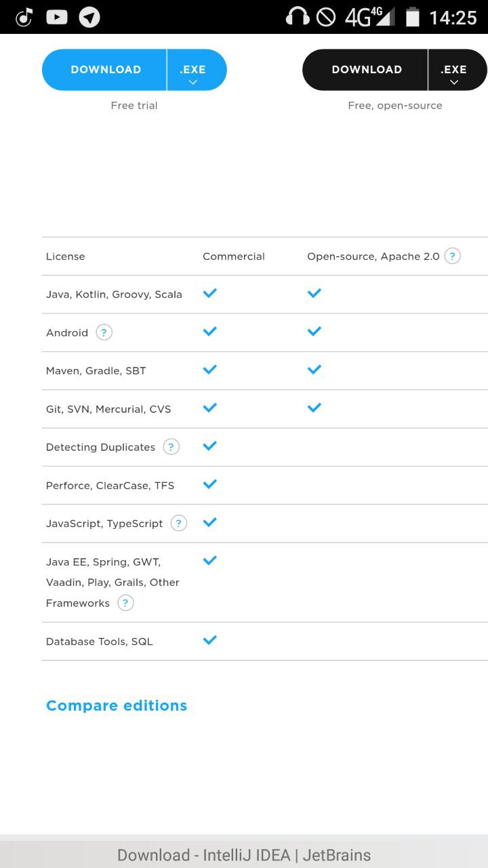Click the Commercial checkmark for Database Tools, SQL

[x=210, y=640]
